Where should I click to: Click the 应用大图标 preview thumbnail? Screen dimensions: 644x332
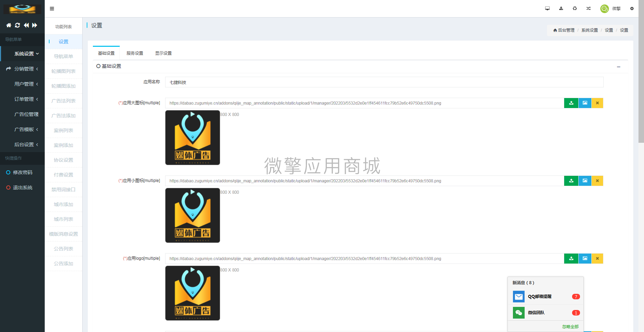(193, 138)
